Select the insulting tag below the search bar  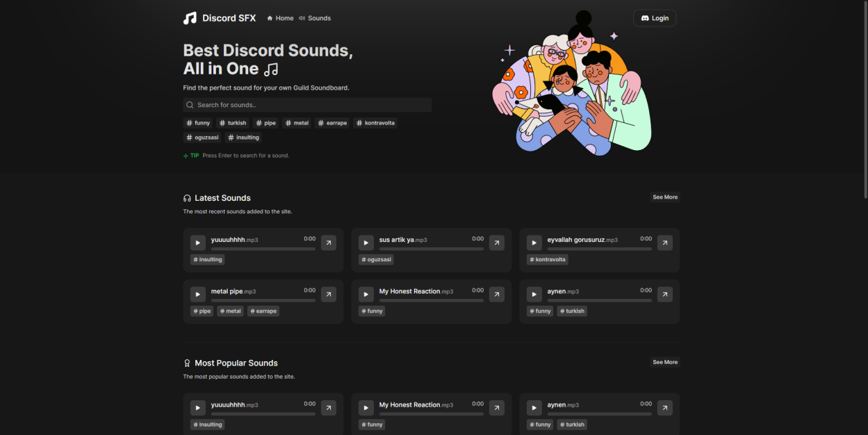click(243, 138)
